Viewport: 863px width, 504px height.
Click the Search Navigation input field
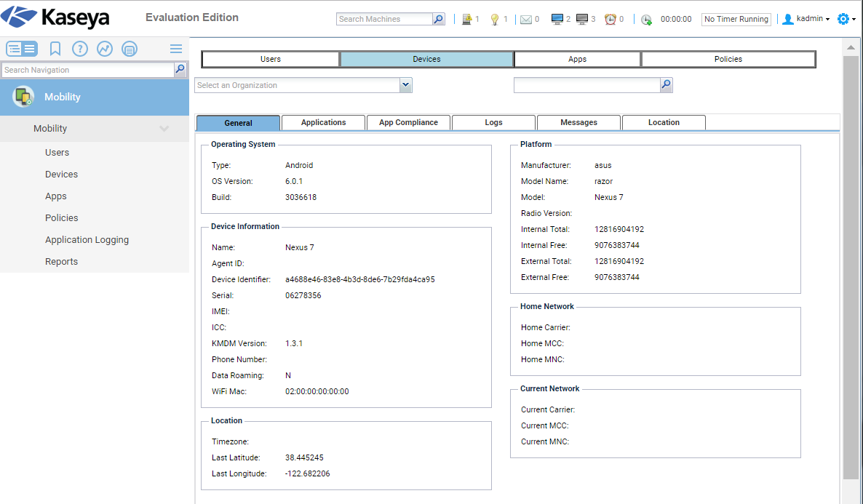coord(88,70)
